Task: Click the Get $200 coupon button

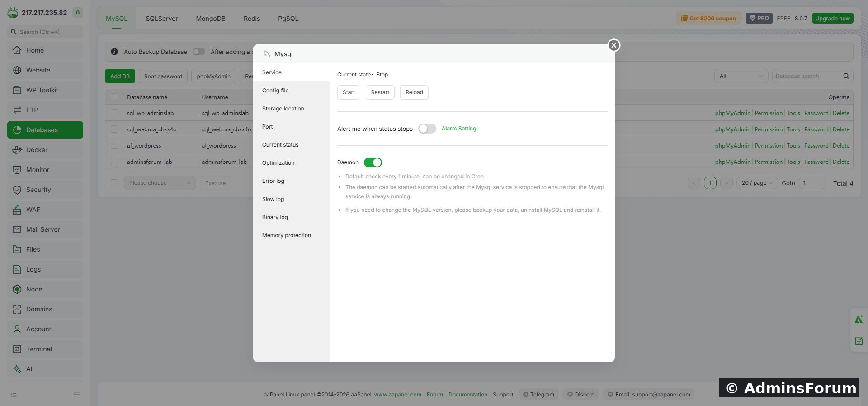Action: 708,19
